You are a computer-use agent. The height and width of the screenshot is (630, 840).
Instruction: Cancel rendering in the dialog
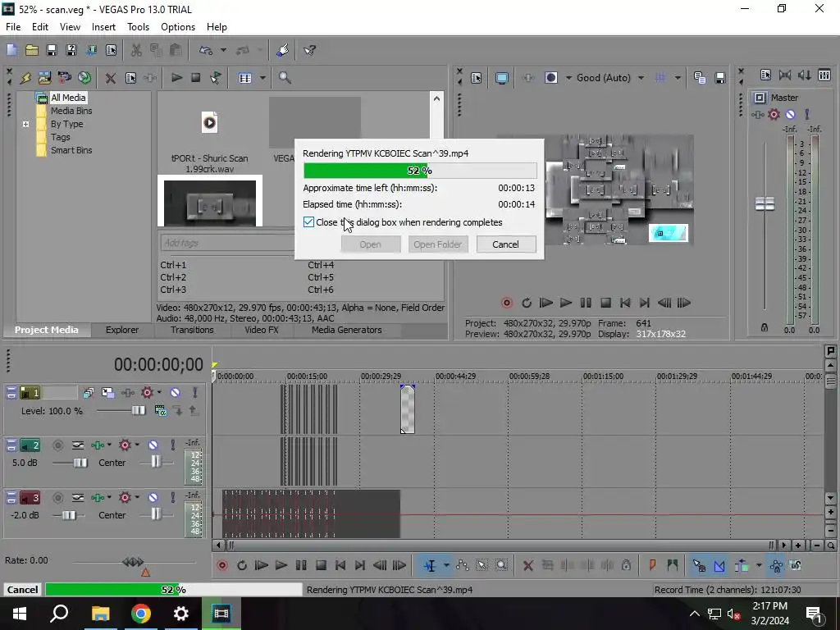click(505, 244)
